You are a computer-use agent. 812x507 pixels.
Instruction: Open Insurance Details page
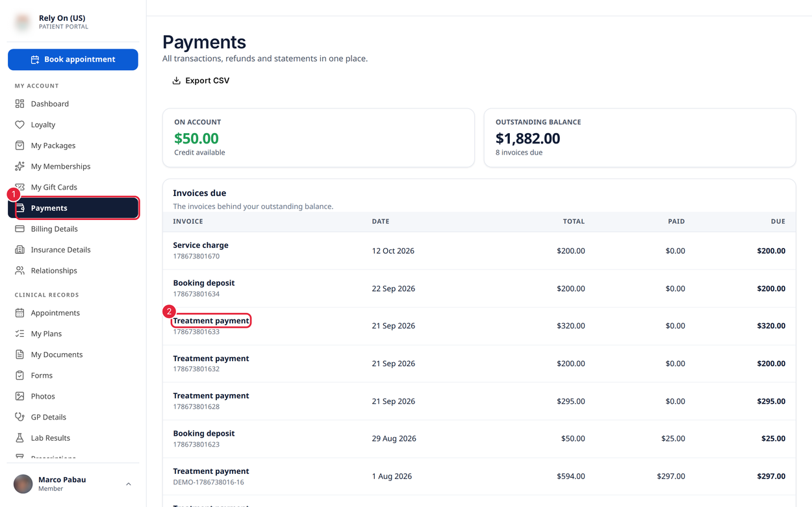pyautogui.click(x=73, y=249)
